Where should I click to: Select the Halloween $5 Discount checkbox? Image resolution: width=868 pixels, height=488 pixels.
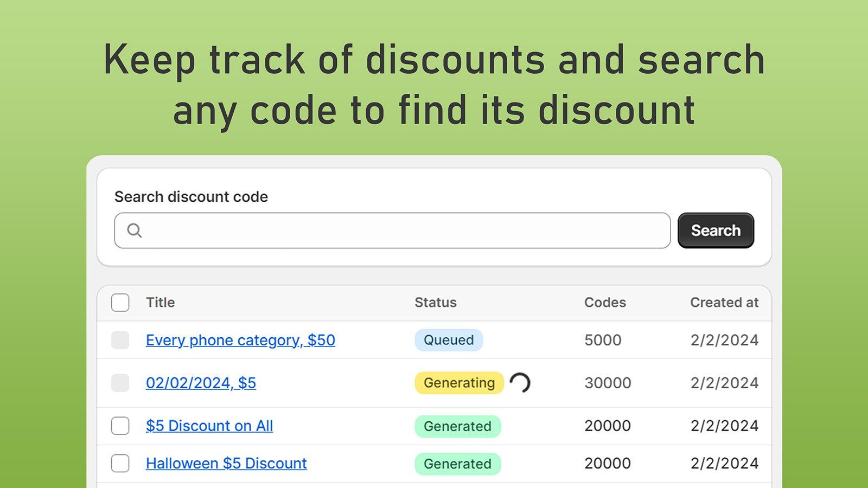tap(120, 463)
